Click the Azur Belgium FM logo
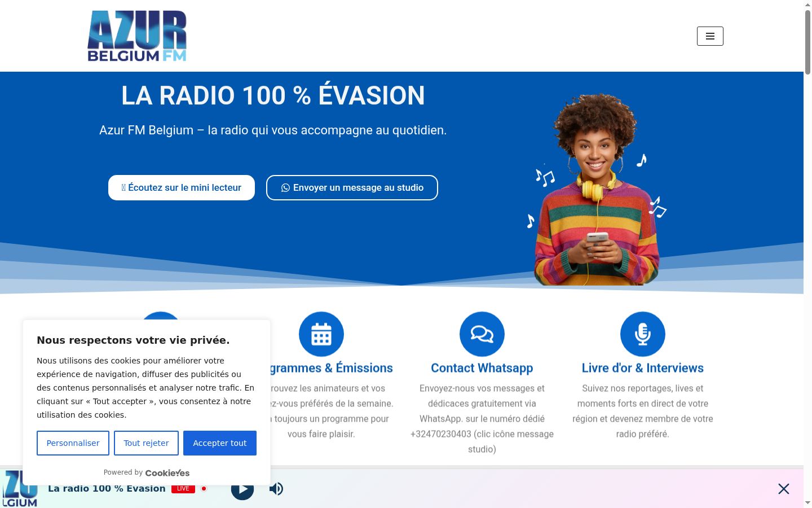Image resolution: width=812 pixels, height=508 pixels. pyautogui.click(x=137, y=36)
